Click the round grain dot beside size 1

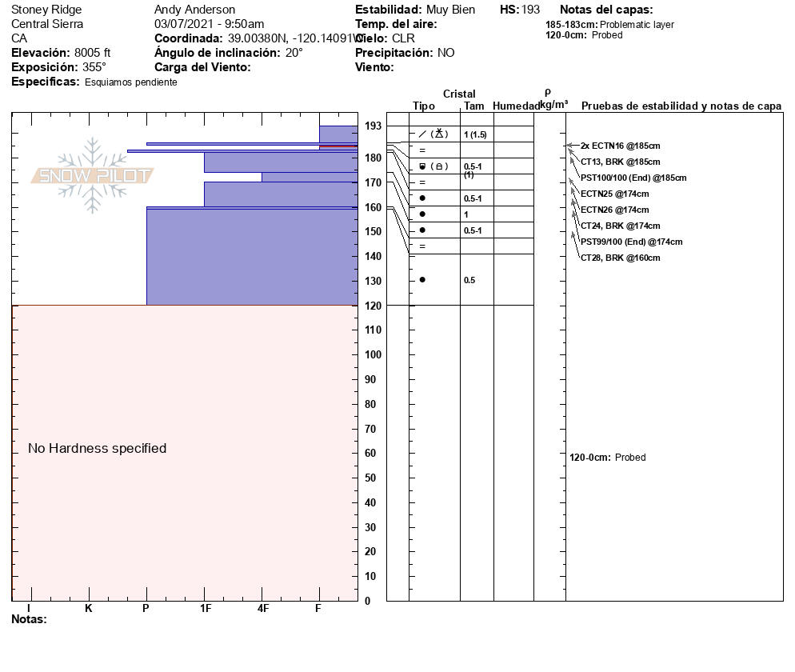pyautogui.click(x=422, y=214)
